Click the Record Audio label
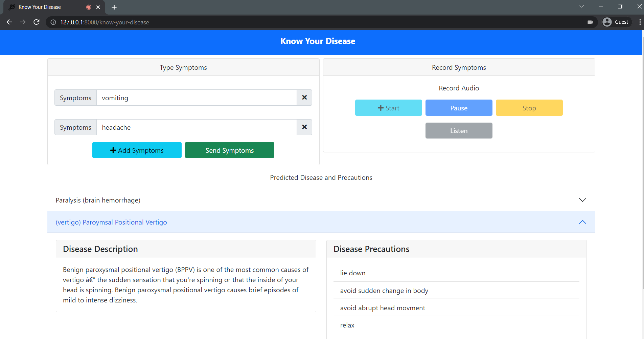Image resolution: width=644 pixels, height=339 pixels. (x=459, y=88)
